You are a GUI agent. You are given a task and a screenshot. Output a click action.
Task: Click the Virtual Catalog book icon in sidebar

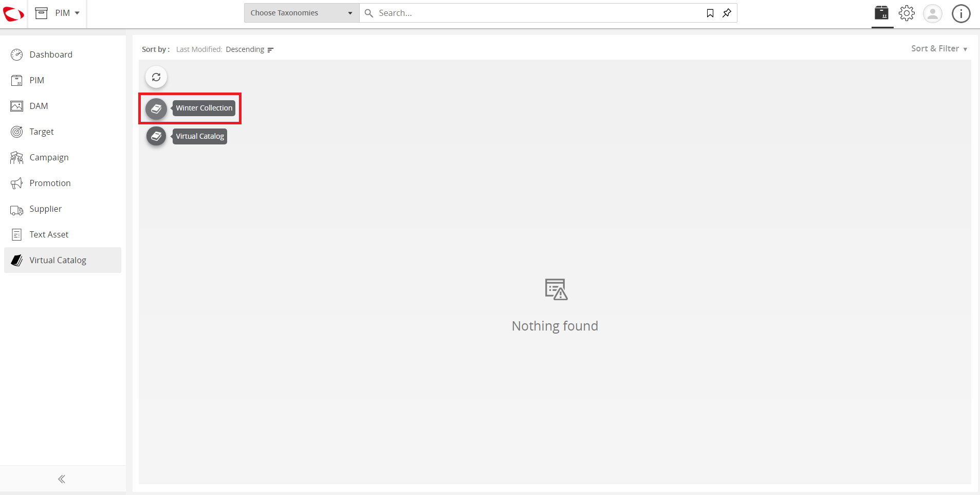pos(17,260)
